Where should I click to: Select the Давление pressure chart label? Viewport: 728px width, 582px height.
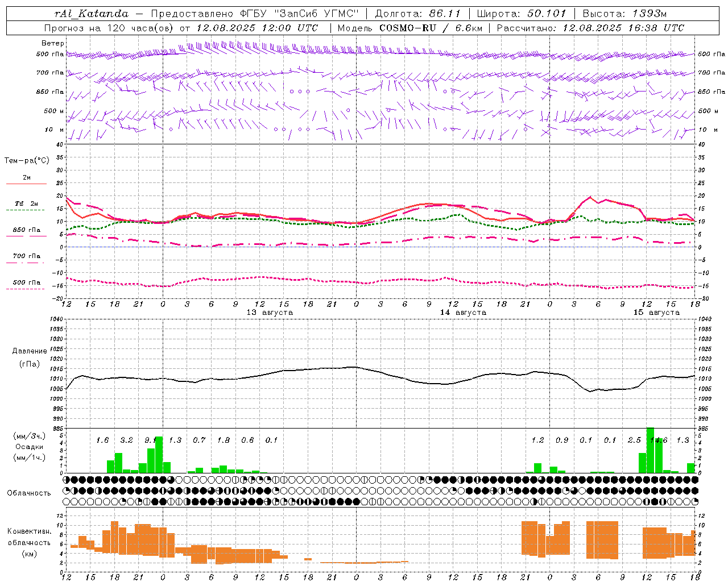click(29, 351)
